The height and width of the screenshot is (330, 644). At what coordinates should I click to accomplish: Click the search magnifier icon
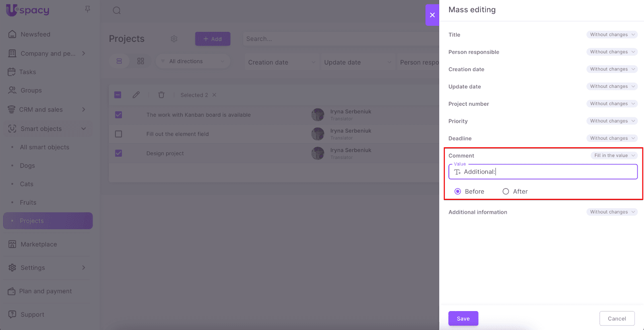(x=117, y=10)
